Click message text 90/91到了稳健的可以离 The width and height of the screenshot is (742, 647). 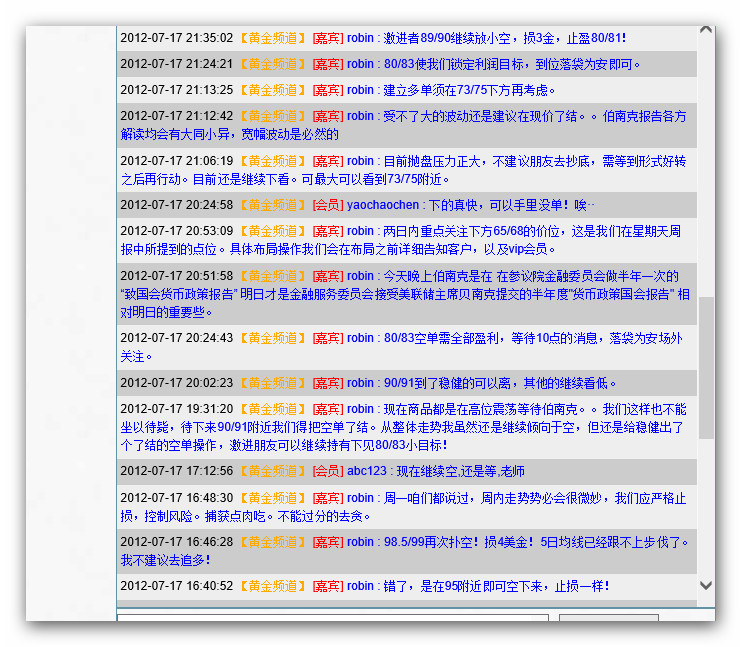(x=447, y=383)
